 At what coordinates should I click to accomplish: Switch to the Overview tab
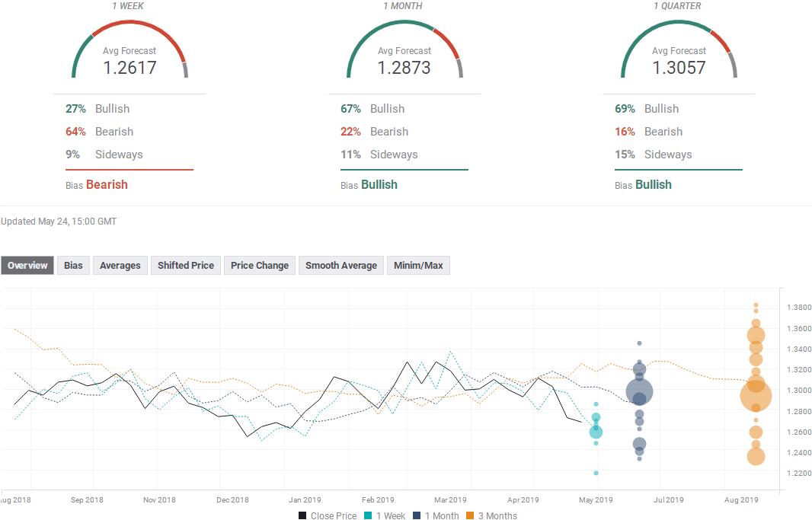(x=27, y=266)
